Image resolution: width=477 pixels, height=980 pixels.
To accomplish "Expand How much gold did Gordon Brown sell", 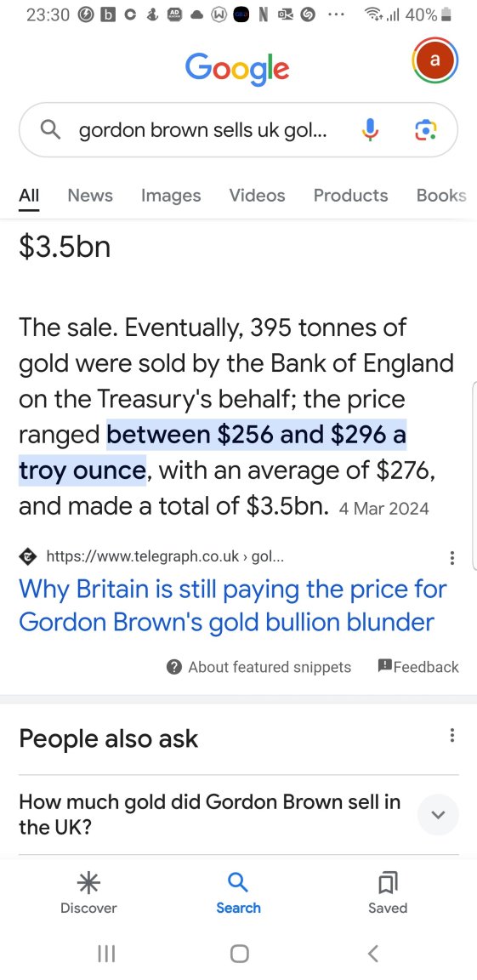I will (238, 814).
